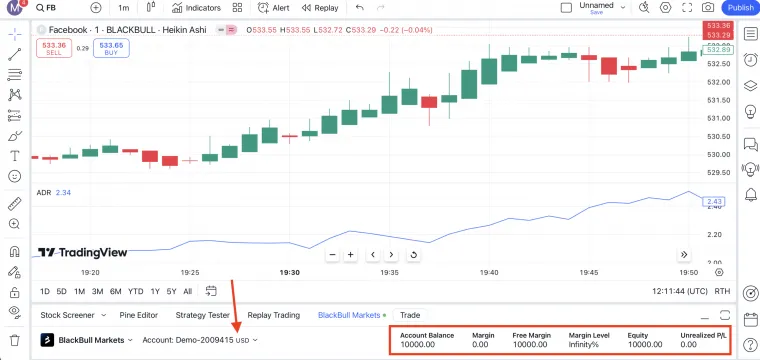Open the Replay Trading tab
Viewport: 760px width, 360px height.
[x=274, y=315]
